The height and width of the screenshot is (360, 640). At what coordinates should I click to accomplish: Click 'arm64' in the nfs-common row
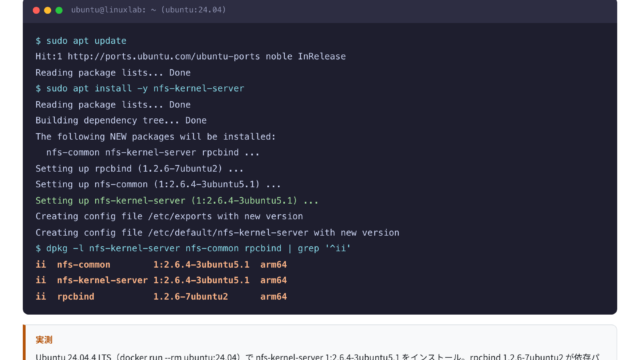point(273,264)
